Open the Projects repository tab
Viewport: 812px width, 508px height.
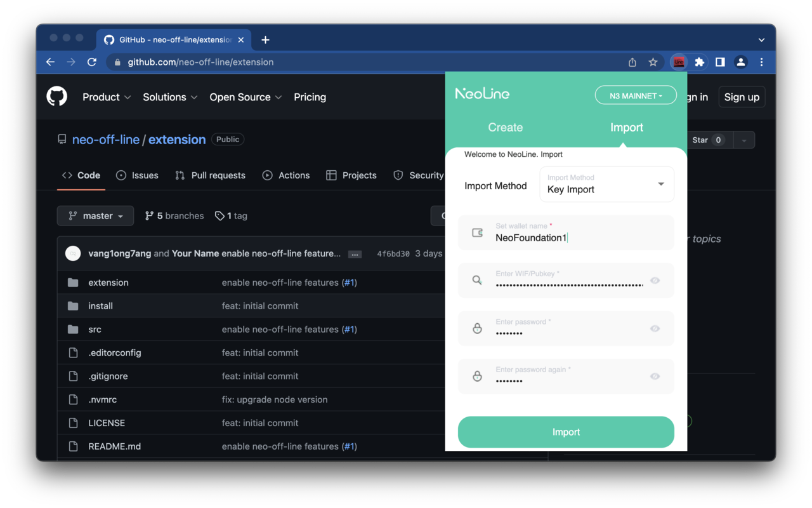[351, 175]
